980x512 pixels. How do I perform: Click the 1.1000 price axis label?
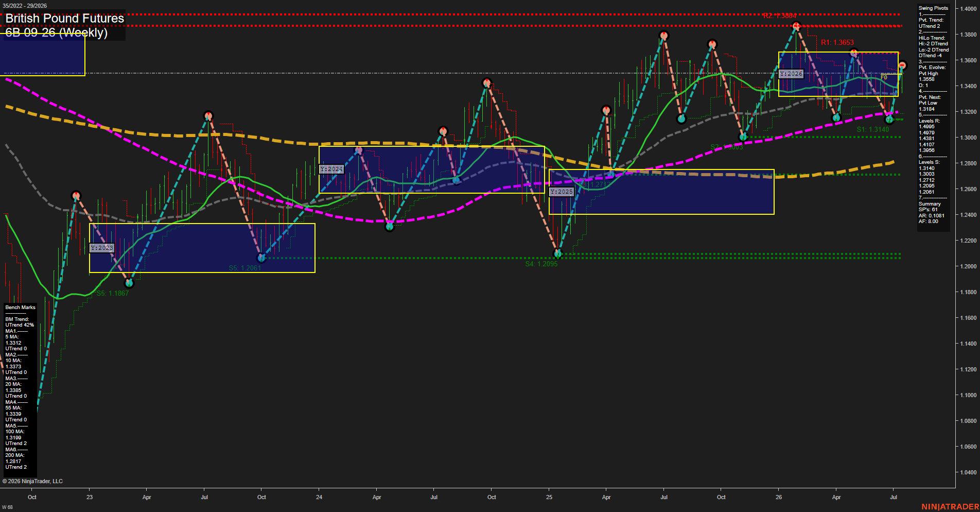coord(968,395)
